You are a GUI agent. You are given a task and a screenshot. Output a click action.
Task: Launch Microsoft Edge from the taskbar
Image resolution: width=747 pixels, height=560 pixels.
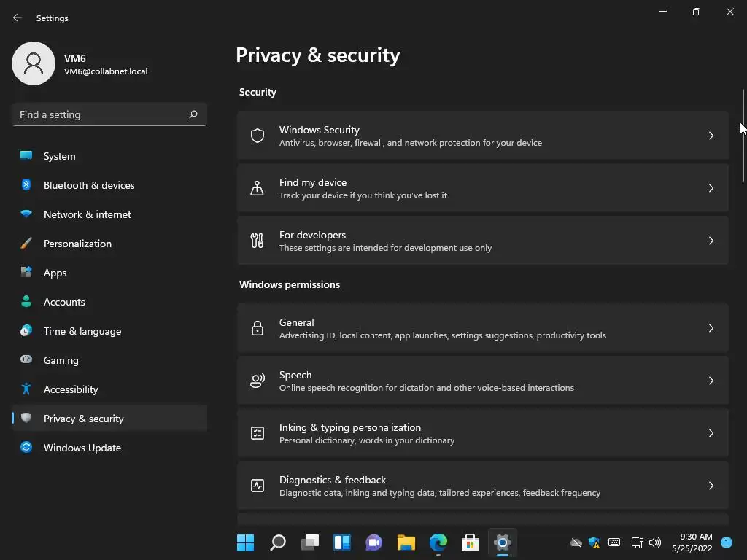point(438,542)
